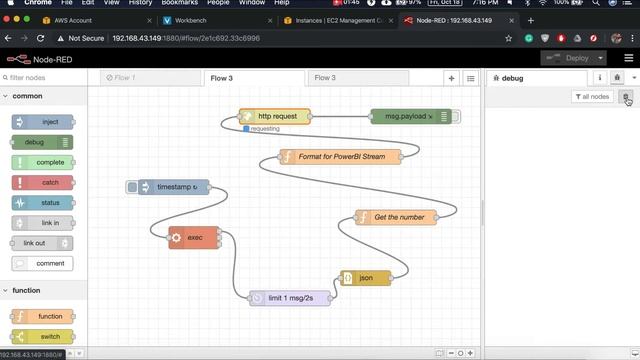The height and width of the screenshot is (360, 640).
Task: Open the info sidebar tab icon
Action: [600, 78]
